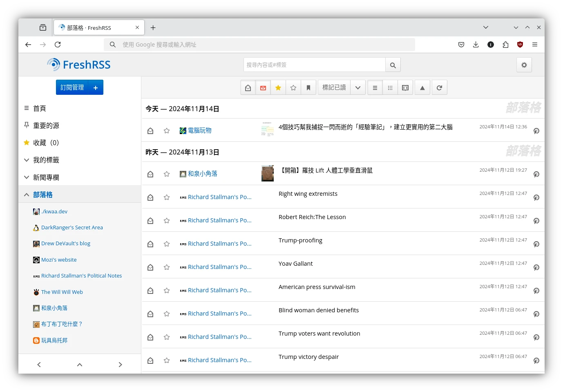Screen dimensions: 563x392
Task: Open 重要的源 in sidebar
Action: (x=46, y=125)
